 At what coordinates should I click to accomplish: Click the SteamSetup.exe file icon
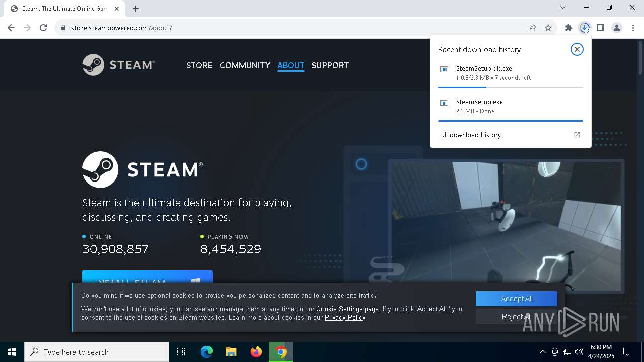pos(444,103)
